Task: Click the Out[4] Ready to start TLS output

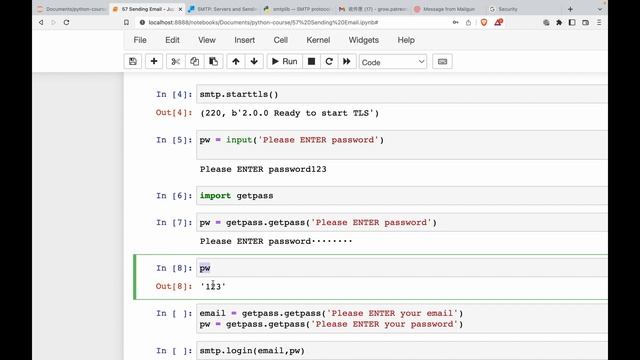Action: click(x=289, y=113)
